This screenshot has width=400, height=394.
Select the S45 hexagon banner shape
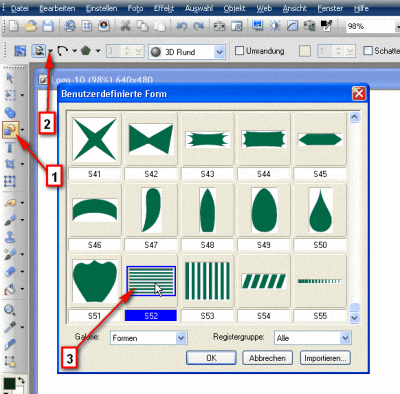coord(320,139)
